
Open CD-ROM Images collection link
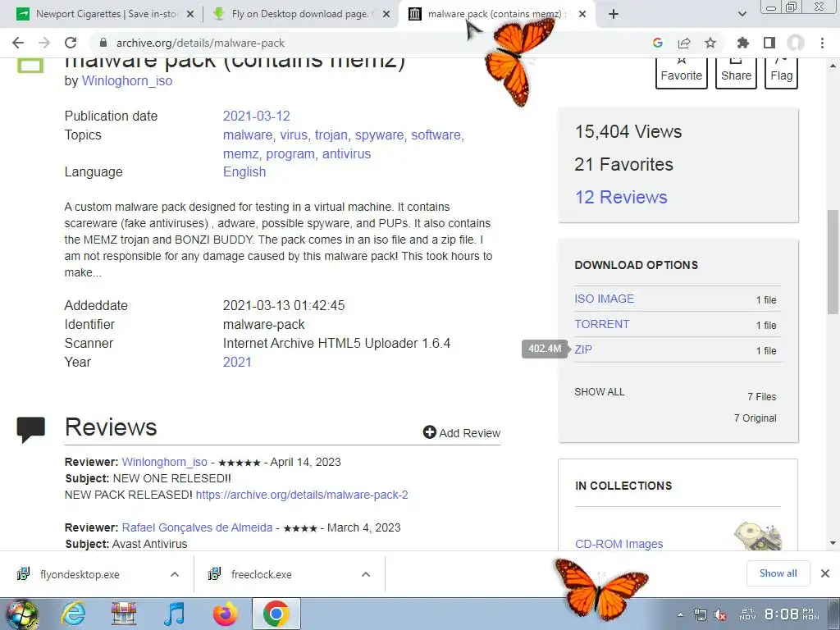[619, 544]
